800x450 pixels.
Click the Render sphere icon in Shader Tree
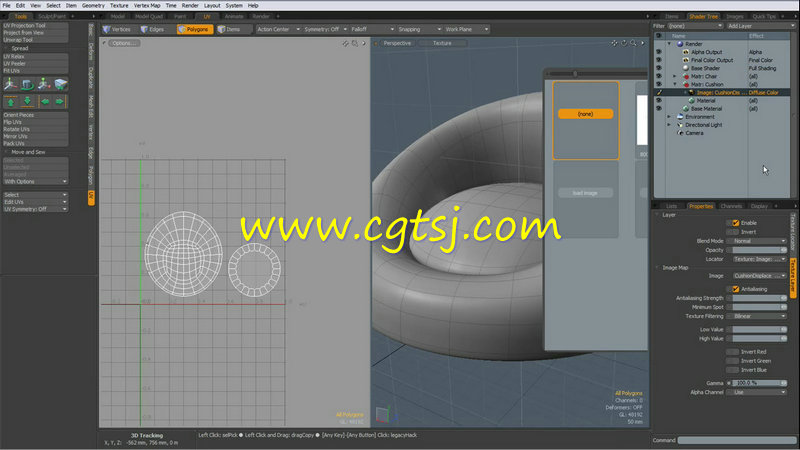pyautogui.click(x=680, y=44)
